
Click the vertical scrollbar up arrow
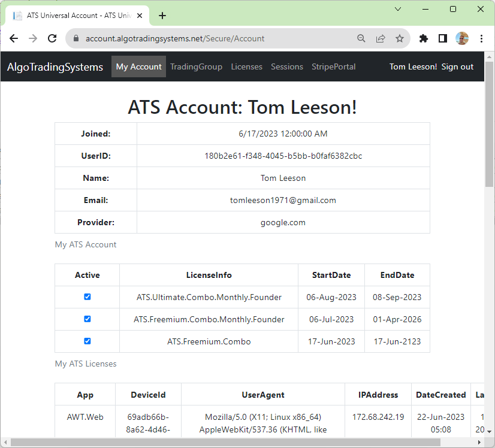pos(490,57)
